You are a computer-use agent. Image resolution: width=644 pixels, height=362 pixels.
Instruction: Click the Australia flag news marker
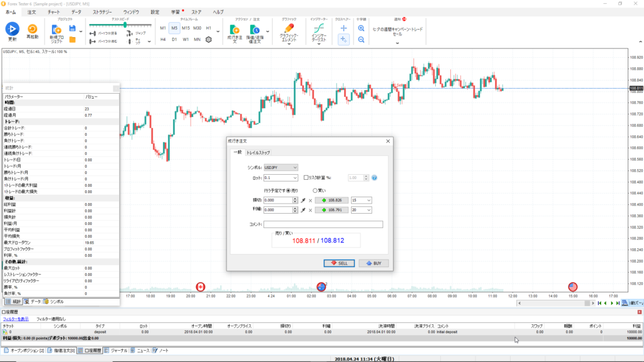coord(321,287)
